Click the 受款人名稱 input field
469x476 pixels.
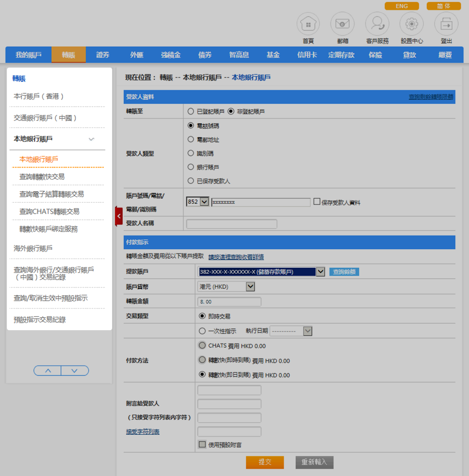[x=232, y=224]
